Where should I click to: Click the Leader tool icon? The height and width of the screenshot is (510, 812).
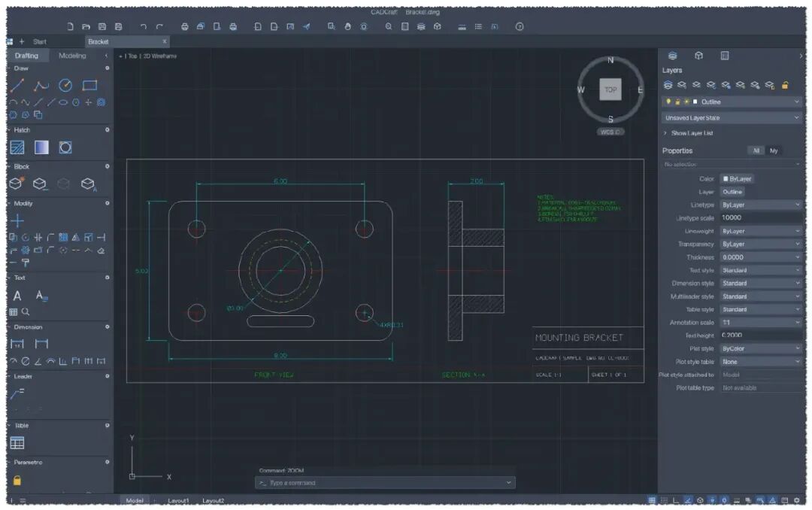[x=17, y=394]
